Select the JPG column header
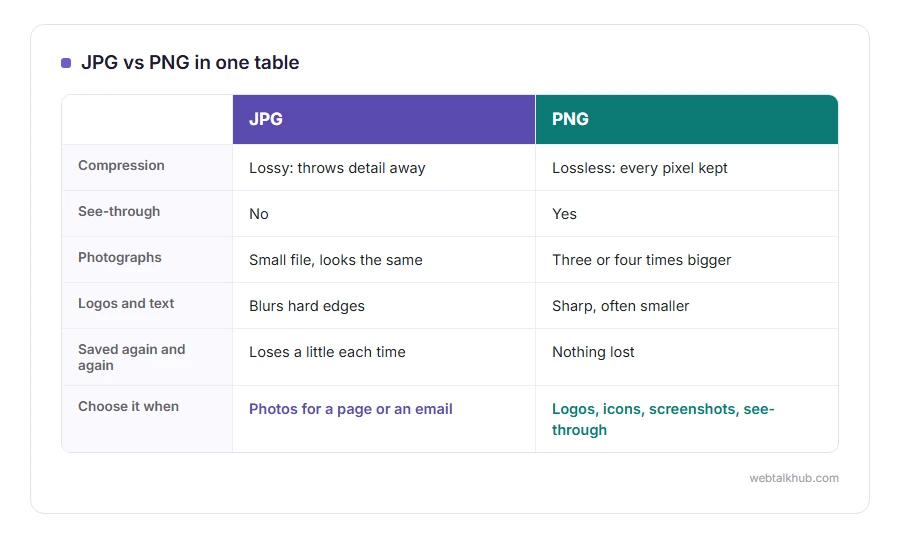 [383, 119]
